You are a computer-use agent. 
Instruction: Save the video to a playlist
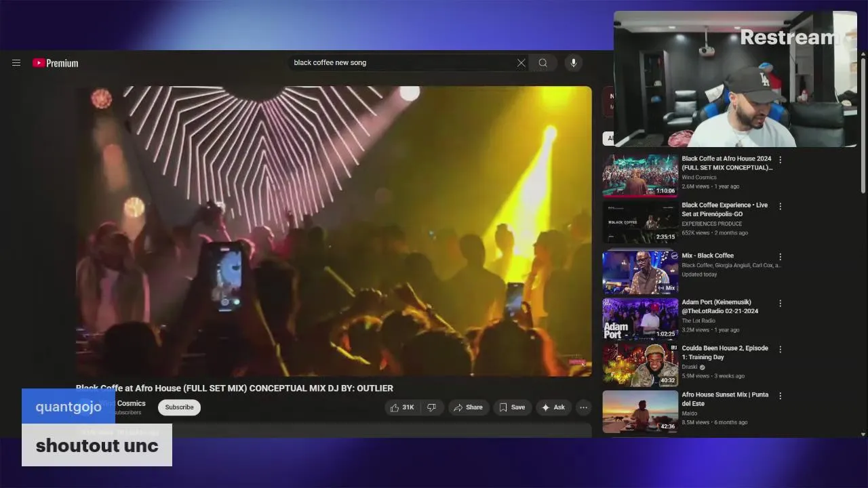512,407
